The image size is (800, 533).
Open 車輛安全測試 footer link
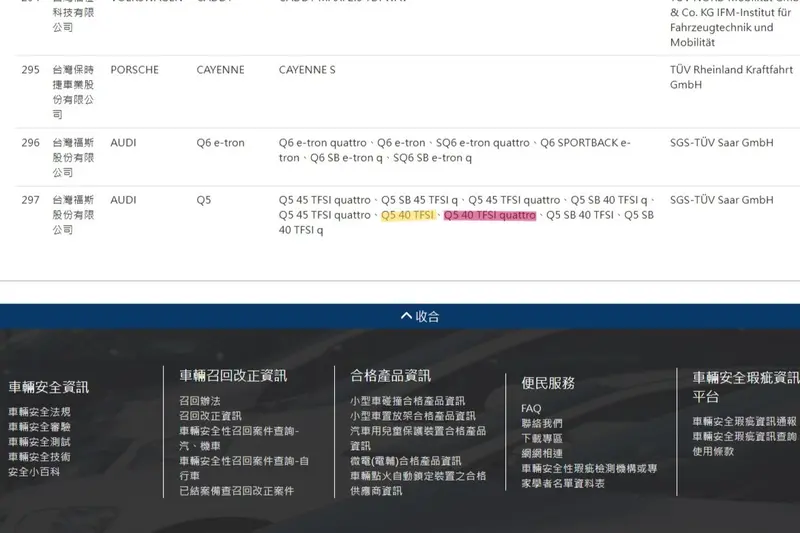coord(39,442)
